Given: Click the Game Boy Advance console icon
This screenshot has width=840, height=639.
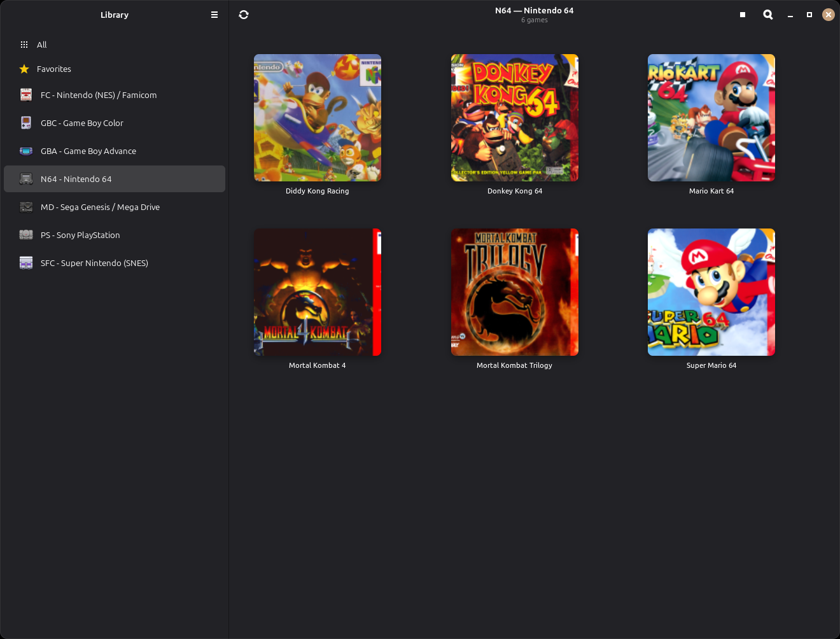Looking at the screenshot, I should tap(26, 151).
